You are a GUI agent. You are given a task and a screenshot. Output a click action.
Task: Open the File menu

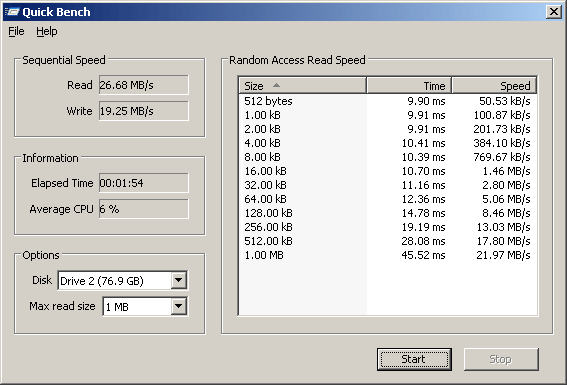point(16,31)
